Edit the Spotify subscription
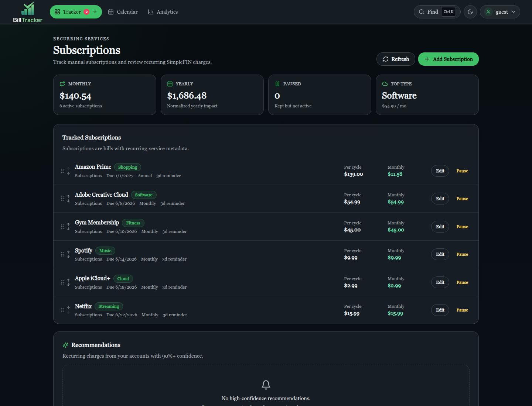Viewport: 532px width, 406px height. pyautogui.click(x=440, y=254)
